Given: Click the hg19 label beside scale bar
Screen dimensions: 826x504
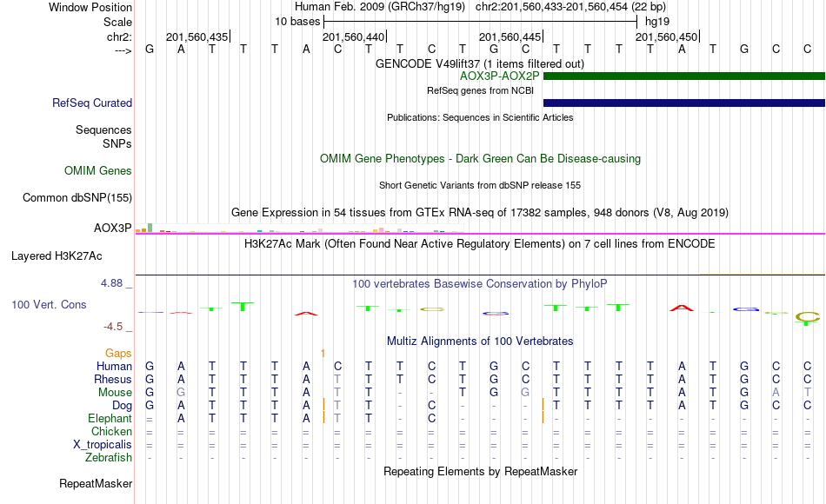Looking at the screenshot, I should pyautogui.click(x=657, y=22).
